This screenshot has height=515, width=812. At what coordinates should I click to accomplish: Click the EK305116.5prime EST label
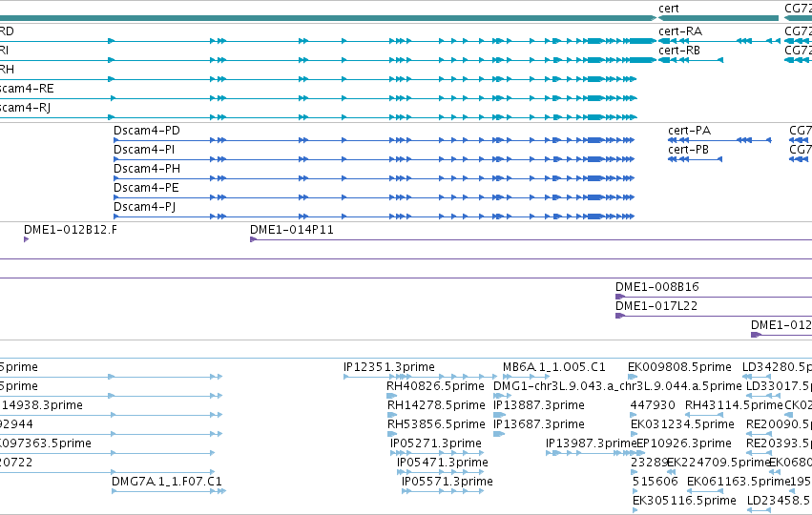[x=684, y=501]
